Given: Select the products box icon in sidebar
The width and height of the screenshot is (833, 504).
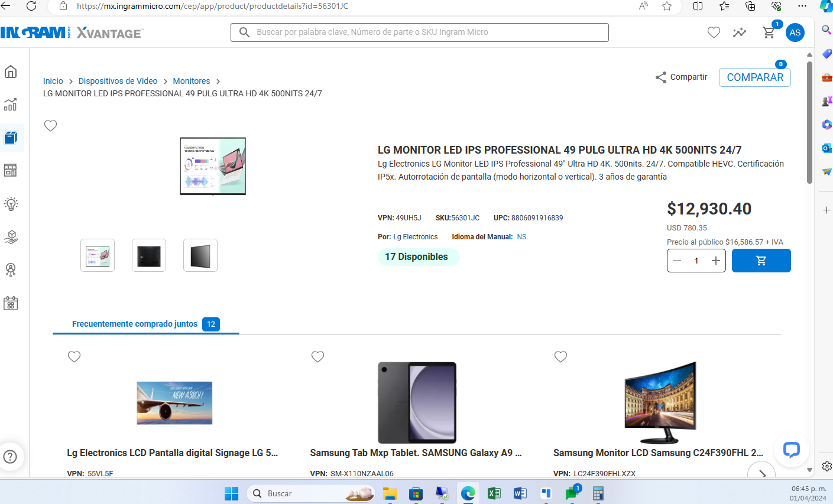Looking at the screenshot, I should point(11,138).
